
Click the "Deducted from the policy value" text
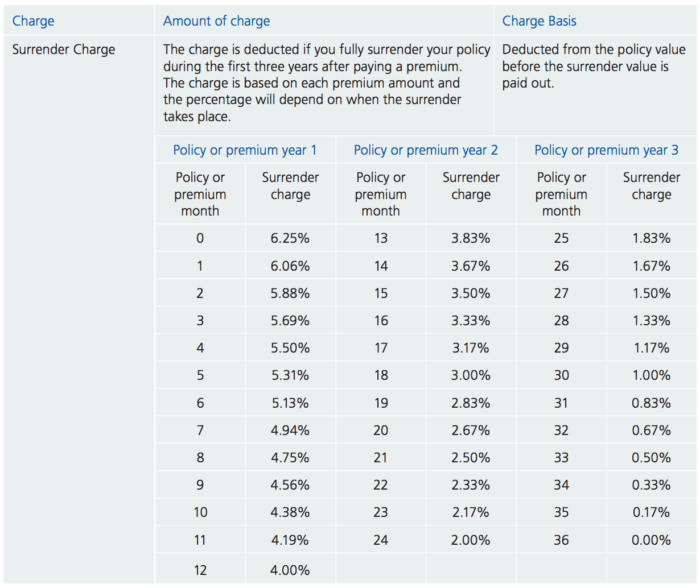tap(594, 49)
